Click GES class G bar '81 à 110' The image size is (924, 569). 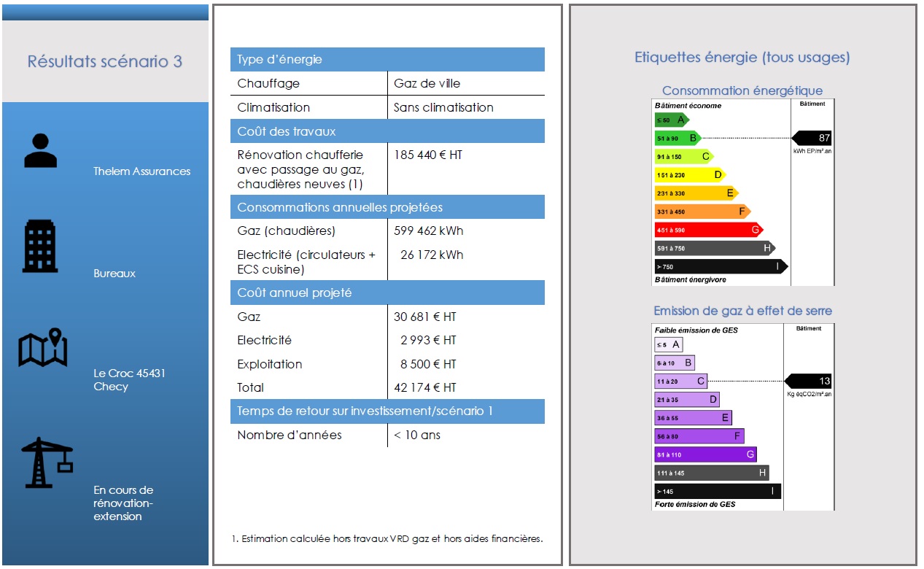(x=706, y=454)
